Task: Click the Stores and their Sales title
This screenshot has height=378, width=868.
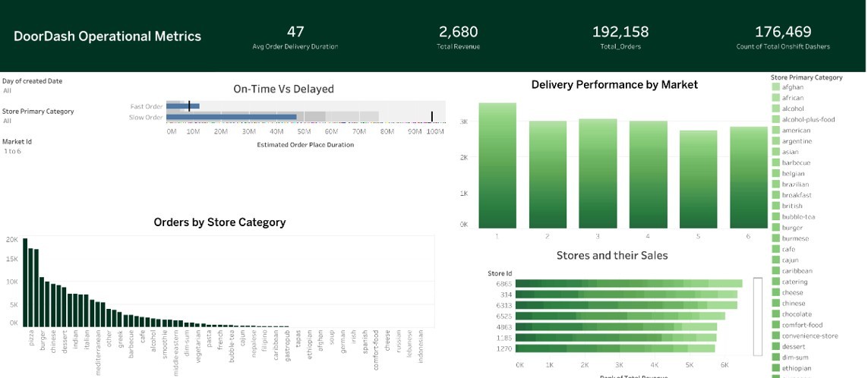Action: pos(611,256)
